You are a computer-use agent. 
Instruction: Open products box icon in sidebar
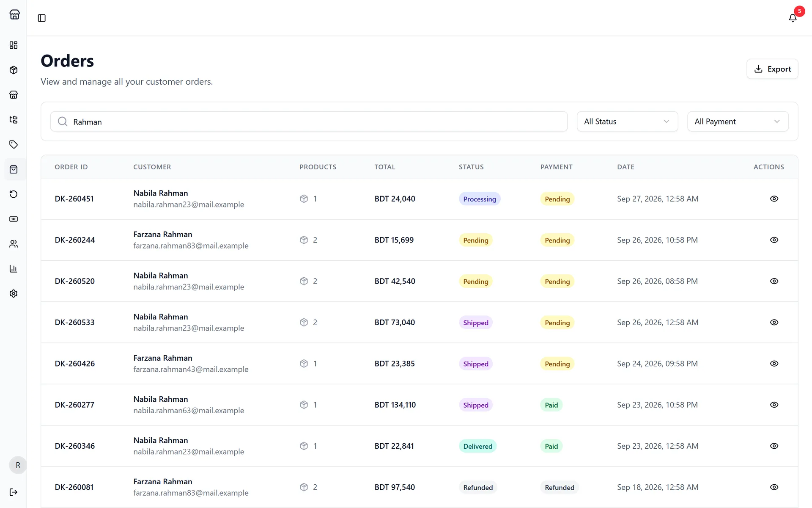[x=14, y=70]
